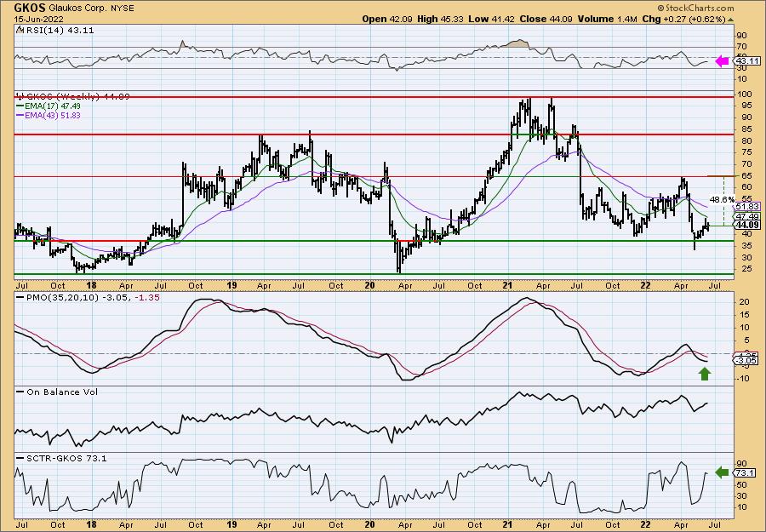Click the SCTR-GKOS 73.1 legend label
The height and width of the screenshot is (532, 766).
pyautogui.click(x=61, y=458)
